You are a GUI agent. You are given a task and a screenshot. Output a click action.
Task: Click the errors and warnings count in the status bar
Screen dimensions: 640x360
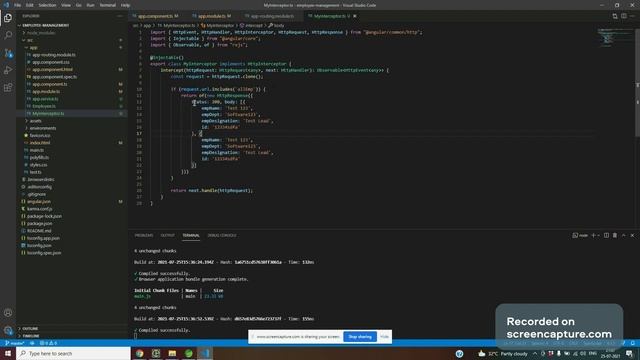click(x=49, y=343)
